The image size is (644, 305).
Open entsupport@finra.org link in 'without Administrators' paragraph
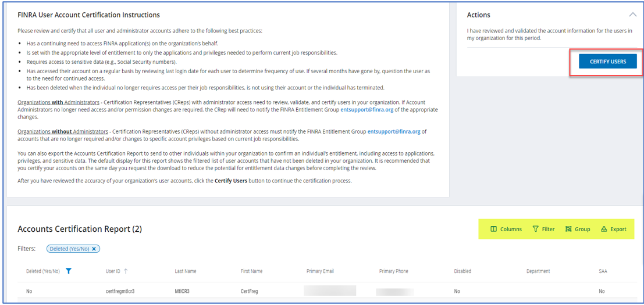[x=393, y=131]
